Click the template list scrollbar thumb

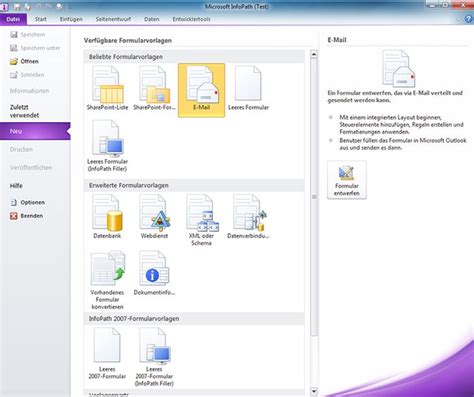point(314,197)
